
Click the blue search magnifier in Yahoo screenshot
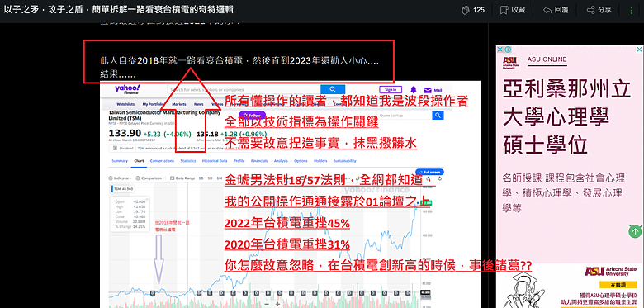[333, 89]
